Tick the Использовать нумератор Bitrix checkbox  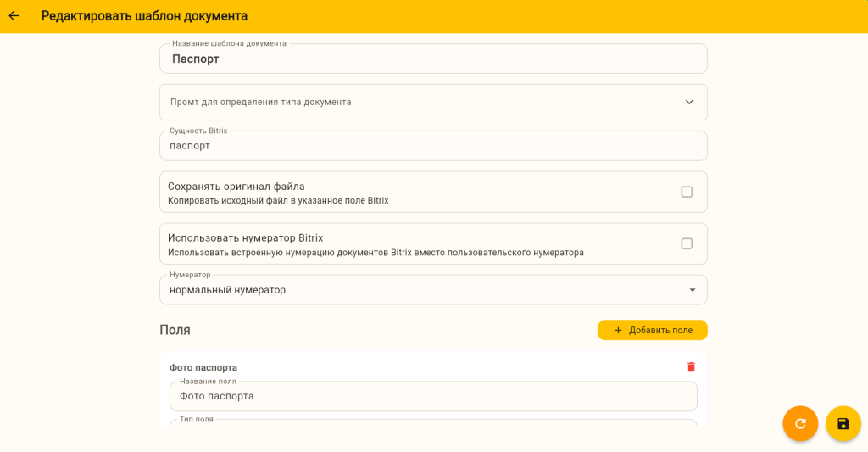click(x=687, y=243)
